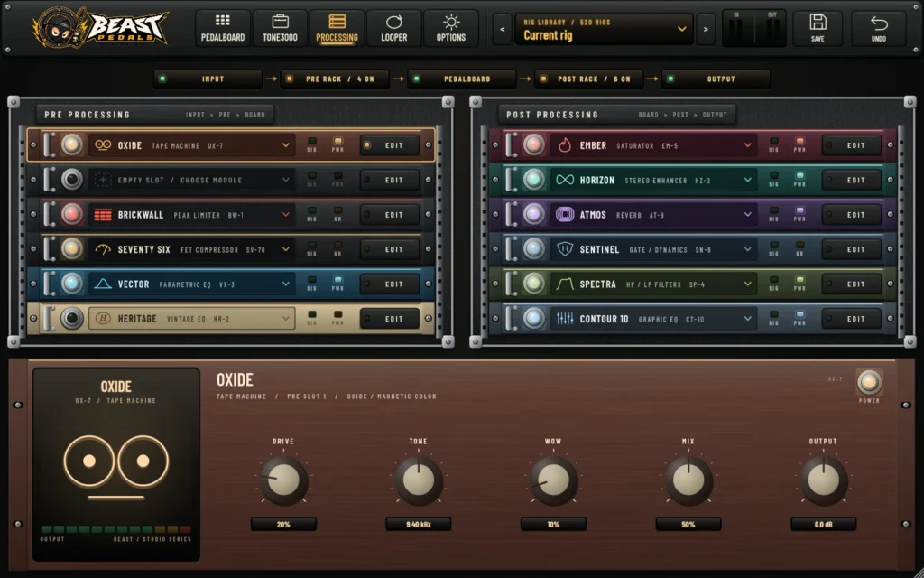Go to previous rig arrow
Viewport: 924px width, 578px height.
tap(502, 29)
